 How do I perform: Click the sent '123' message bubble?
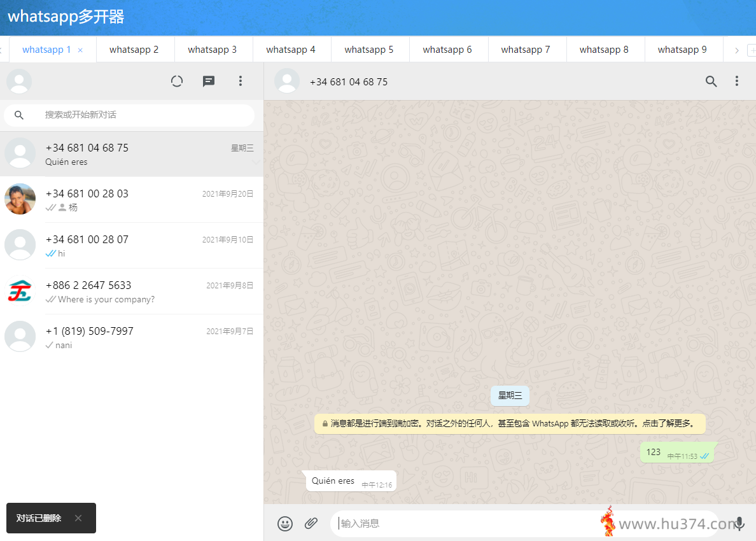[678, 453]
